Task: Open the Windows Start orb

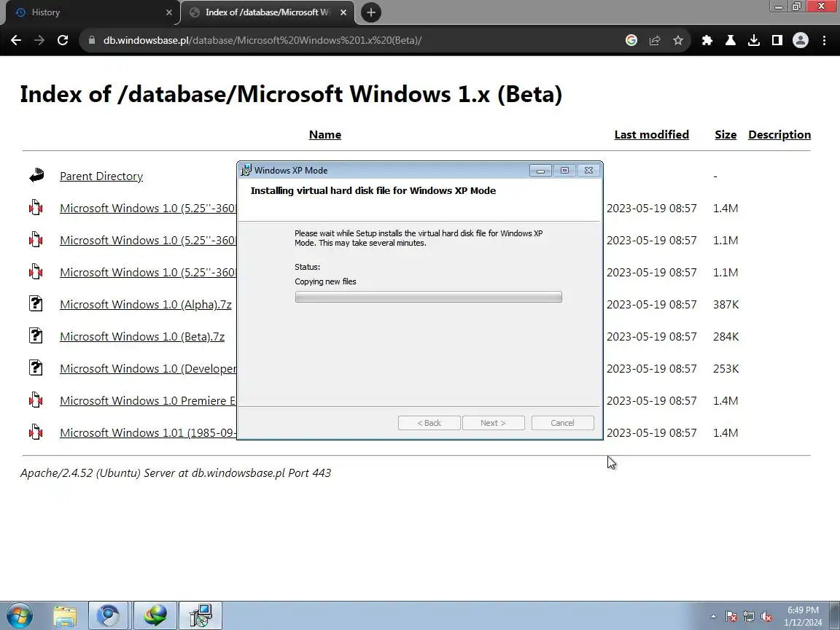Action: (20, 615)
